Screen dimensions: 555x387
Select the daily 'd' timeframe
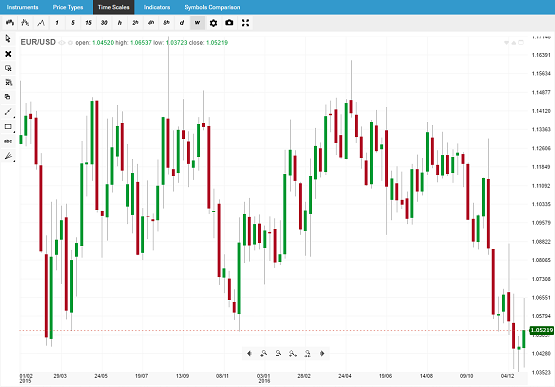click(182, 23)
